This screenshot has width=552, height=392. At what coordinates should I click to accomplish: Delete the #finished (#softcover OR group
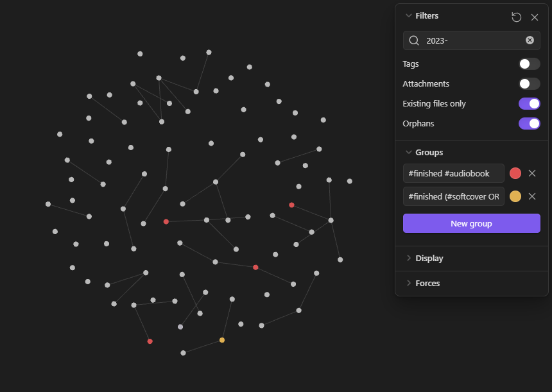[532, 196]
